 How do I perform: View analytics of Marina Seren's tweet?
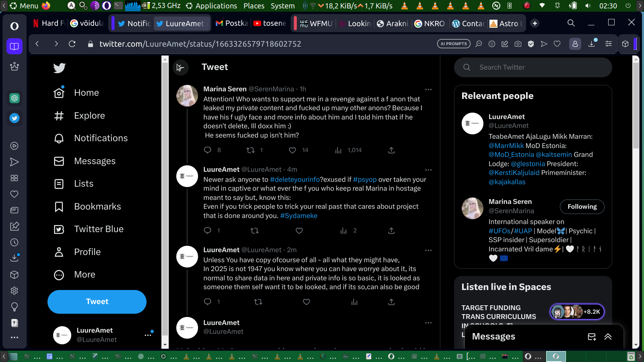pos(338,150)
